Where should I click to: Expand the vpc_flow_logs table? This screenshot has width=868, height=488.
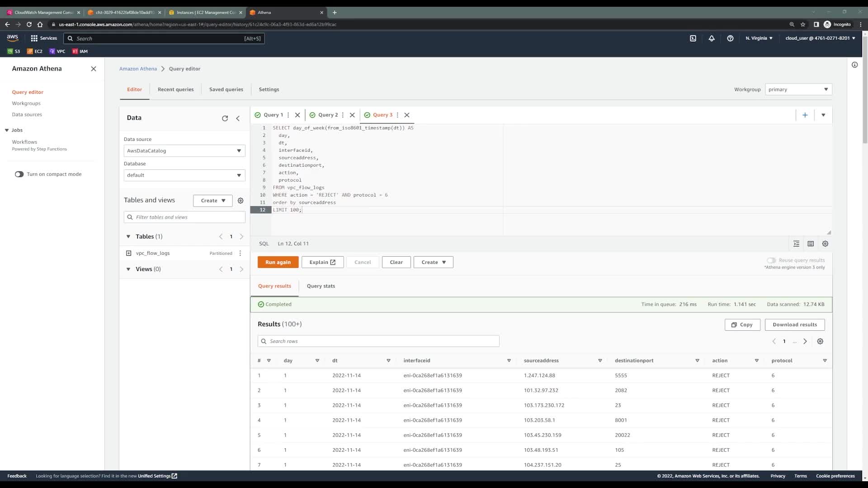pos(128,253)
